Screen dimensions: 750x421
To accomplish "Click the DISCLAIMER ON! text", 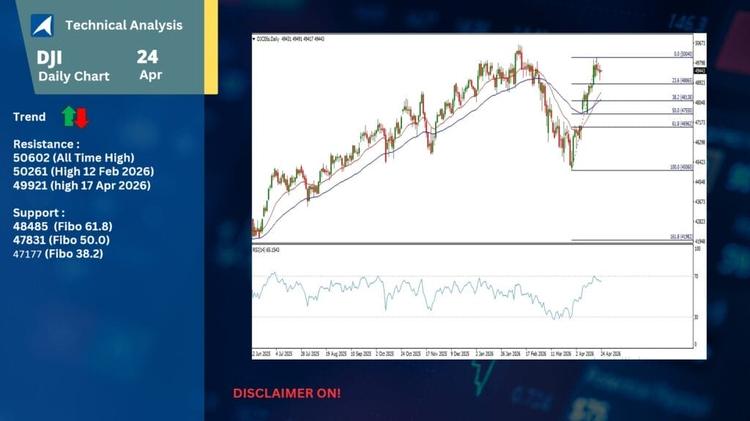I will 286,393.
